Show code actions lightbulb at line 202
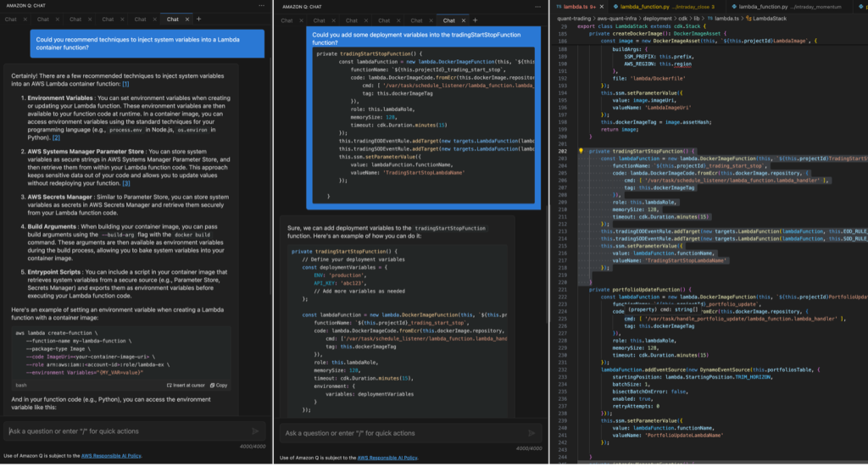 [x=581, y=151]
